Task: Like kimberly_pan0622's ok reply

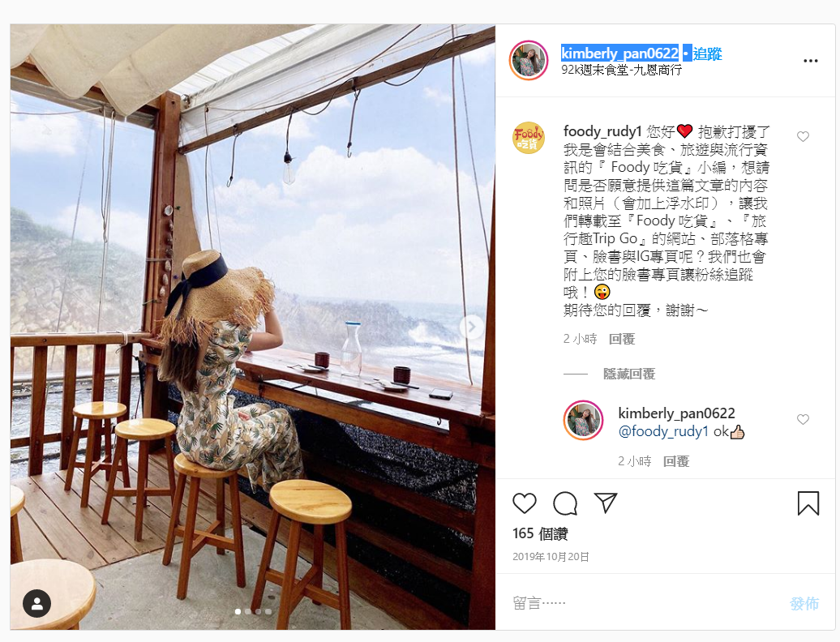Action: (x=803, y=419)
